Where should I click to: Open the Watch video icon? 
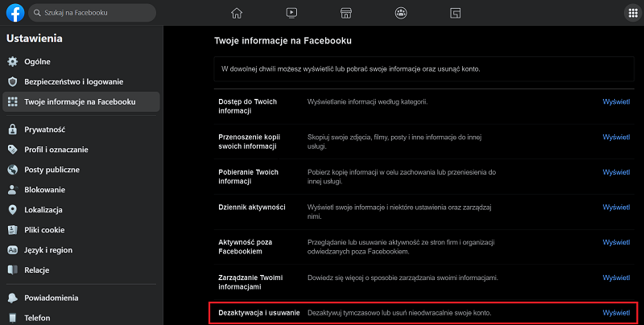(x=291, y=13)
